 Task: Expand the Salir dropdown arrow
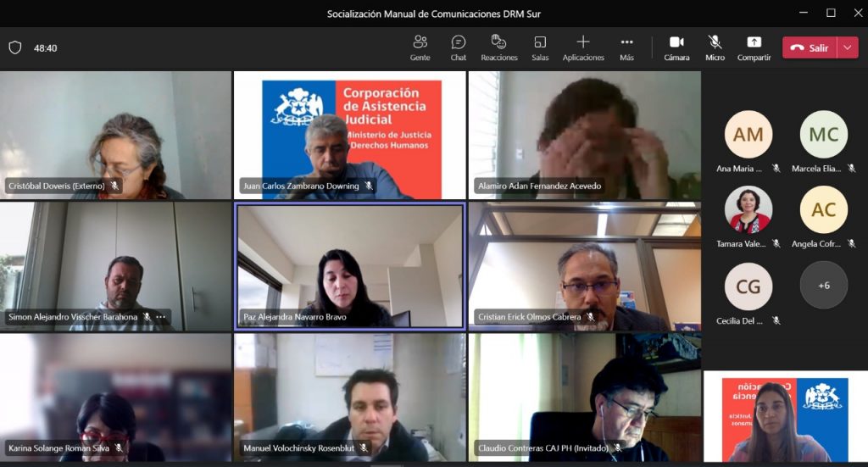tap(848, 47)
